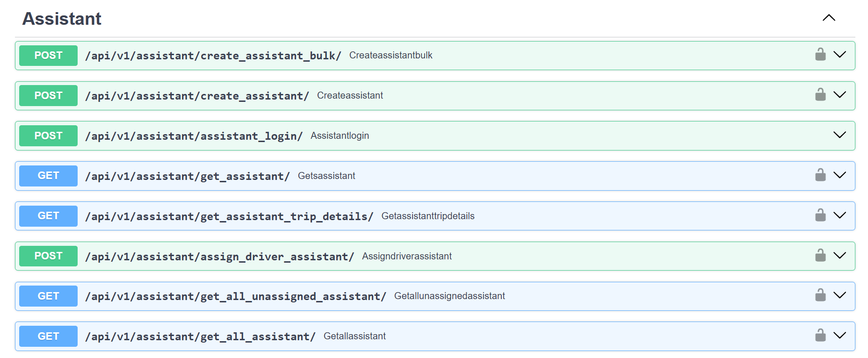Click the Getallunassignedassistant summary text
This screenshot has width=868, height=358.
(449, 296)
